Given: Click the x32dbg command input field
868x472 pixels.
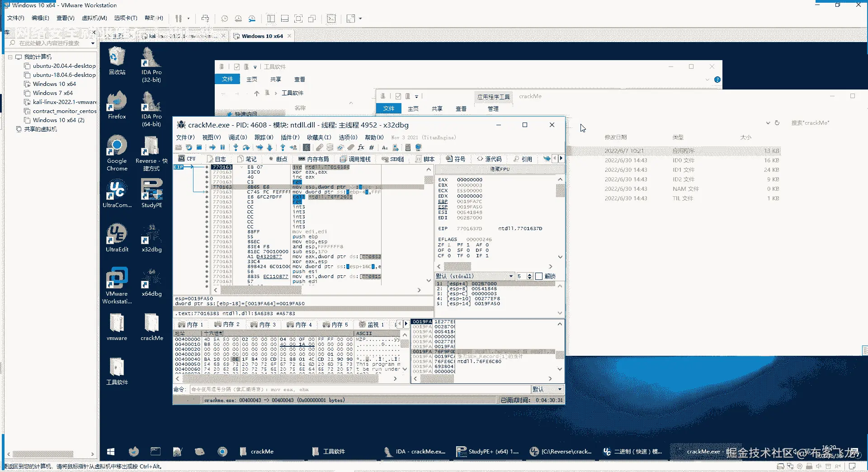Looking at the screenshot, I should point(360,389).
